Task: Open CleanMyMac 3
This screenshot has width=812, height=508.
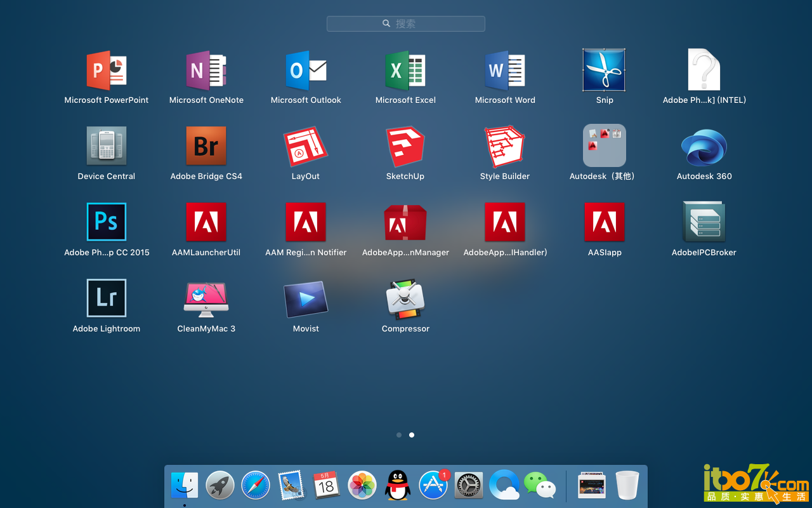Action: [x=206, y=299]
